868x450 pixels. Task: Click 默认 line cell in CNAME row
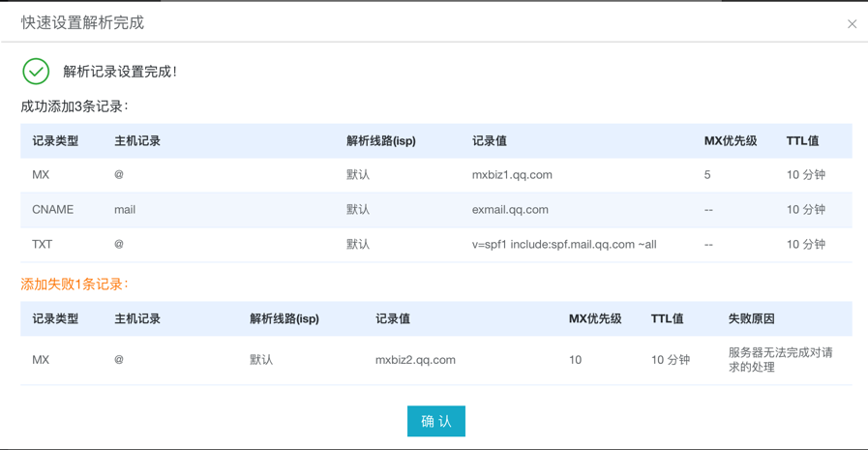point(358,210)
